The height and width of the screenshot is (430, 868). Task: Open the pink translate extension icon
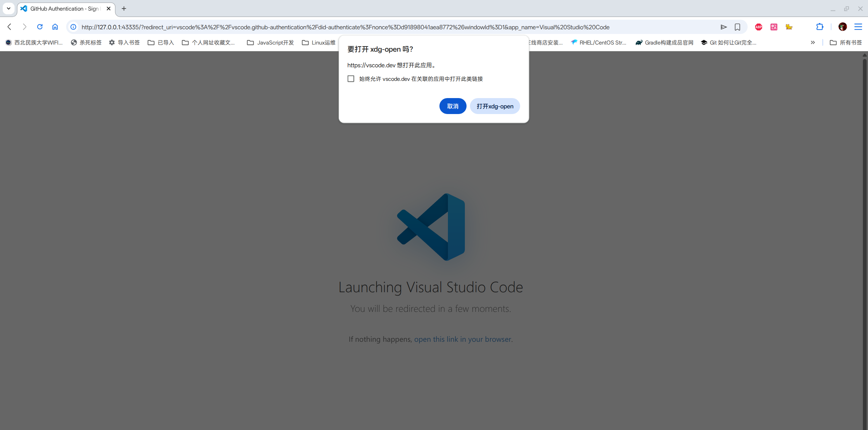pyautogui.click(x=774, y=27)
